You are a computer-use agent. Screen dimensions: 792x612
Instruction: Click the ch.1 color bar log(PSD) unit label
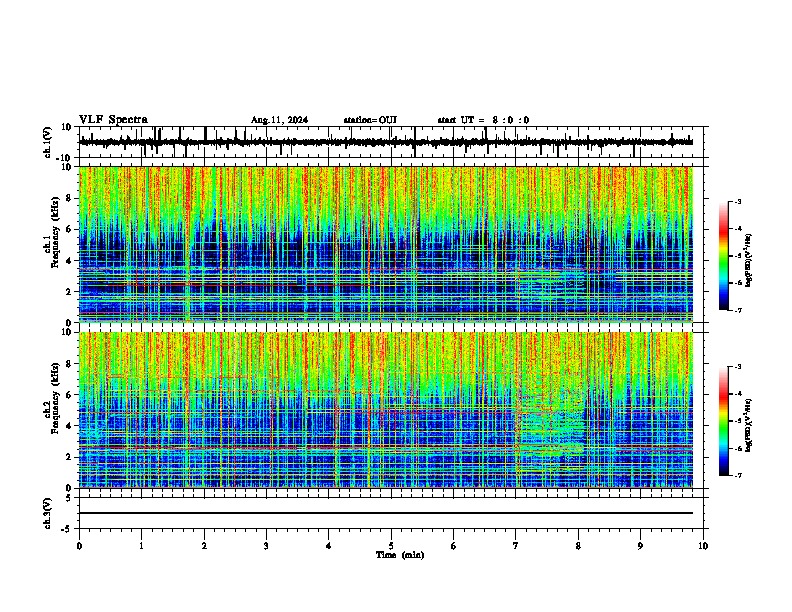tap(749, 261)
